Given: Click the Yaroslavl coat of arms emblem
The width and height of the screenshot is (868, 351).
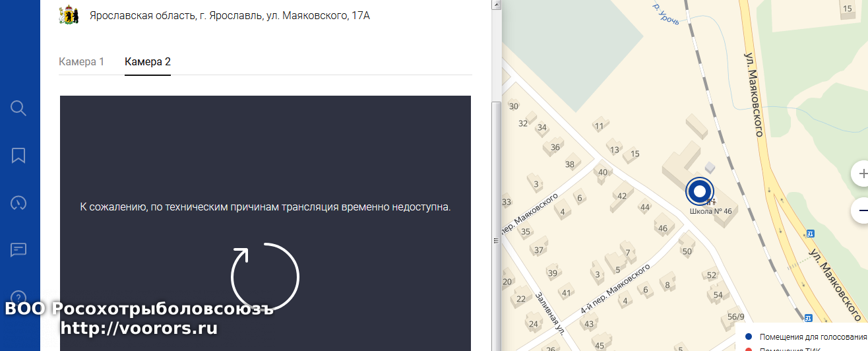Looking at the screenshot, I should (x=69, y=15).
